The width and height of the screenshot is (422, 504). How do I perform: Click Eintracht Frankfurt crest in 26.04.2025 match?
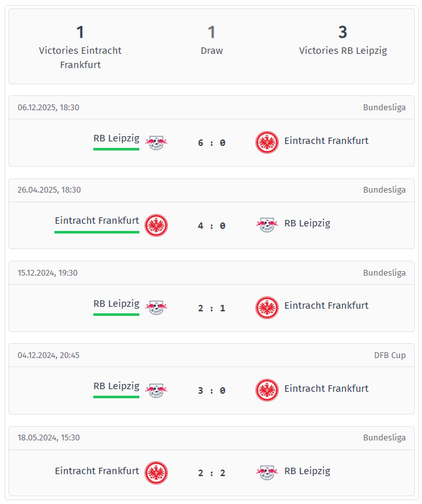pyautogui.click(x=156, y=224)
